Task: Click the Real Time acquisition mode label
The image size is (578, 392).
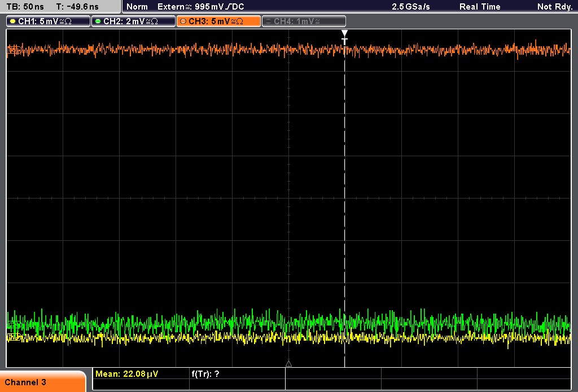Action: [x=480, y=7]
